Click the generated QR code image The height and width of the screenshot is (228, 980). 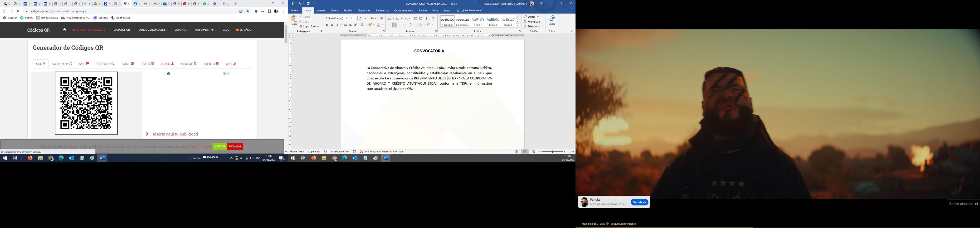click(86, 103)
